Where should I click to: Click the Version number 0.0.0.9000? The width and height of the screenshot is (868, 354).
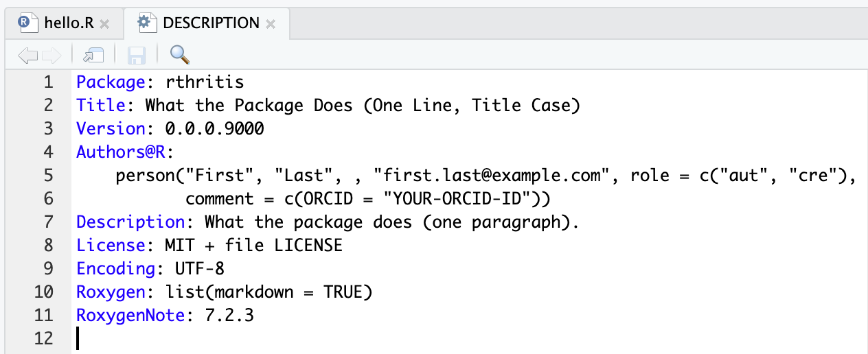(214, 129)
